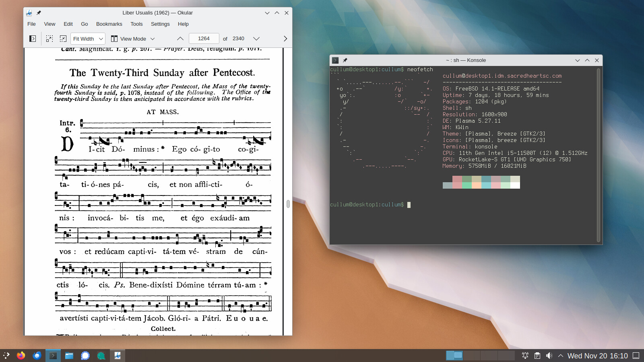Open notifications bell in system tray
This screenshot has width=644, height=362.
(525, 356)
